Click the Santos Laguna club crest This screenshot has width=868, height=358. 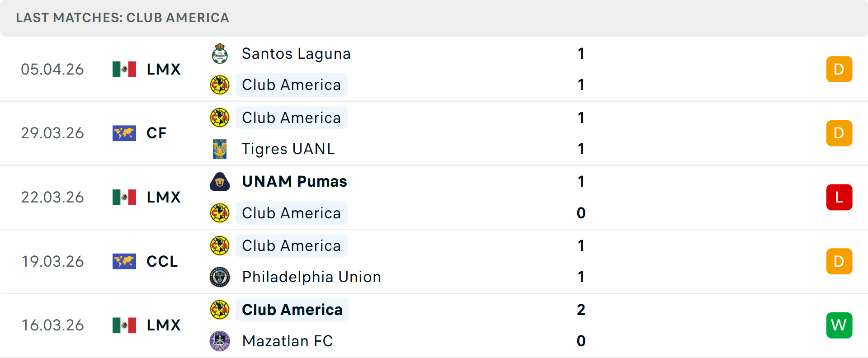(x=220, y=53)
